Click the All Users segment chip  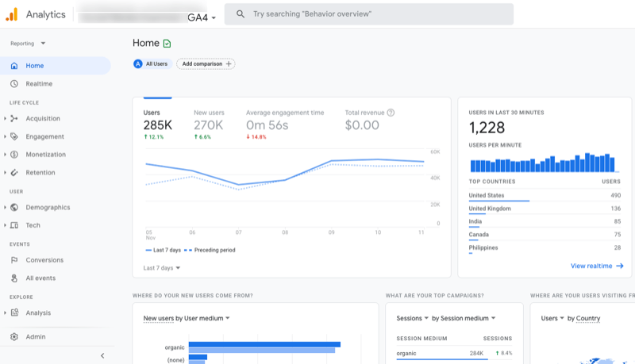pos(152,64)
